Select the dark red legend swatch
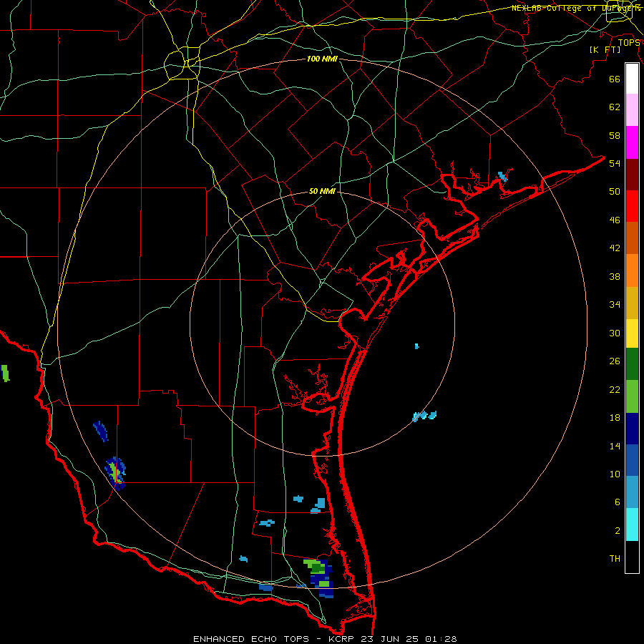The width and height of the screenshot is (644, 644). [632, 175]
